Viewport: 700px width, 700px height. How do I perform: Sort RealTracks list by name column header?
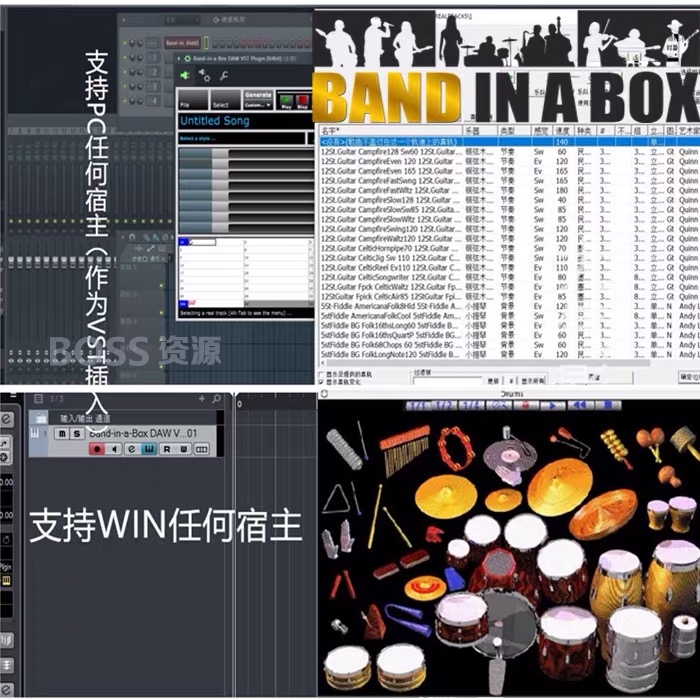391,131
